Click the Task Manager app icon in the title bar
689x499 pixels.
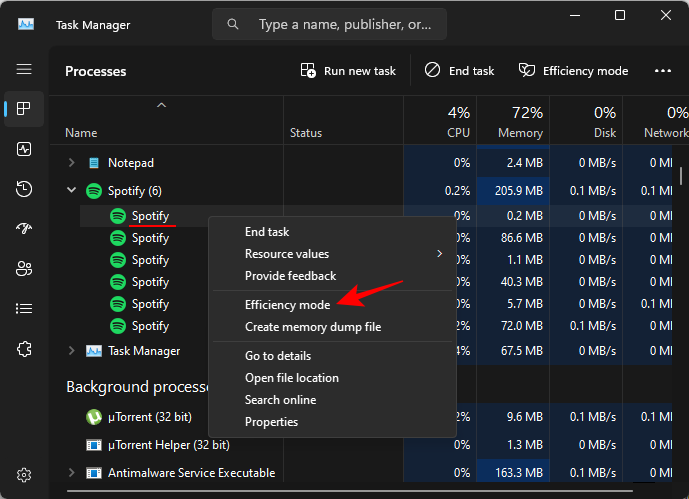pos(26,24)
